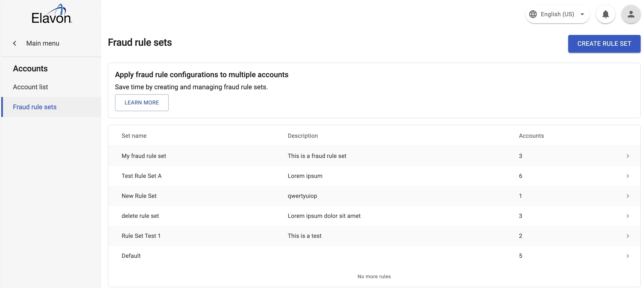
Task: Go back to Main menu
Action: 42,43
